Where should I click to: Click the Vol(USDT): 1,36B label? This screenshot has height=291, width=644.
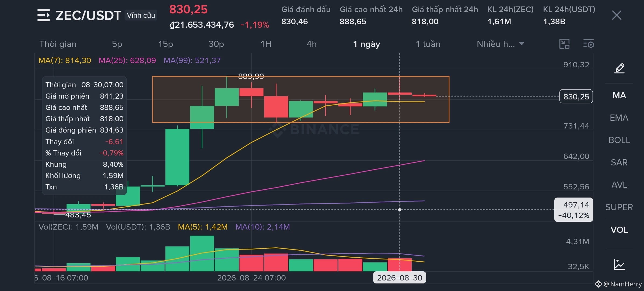click(x=138, y=227)
